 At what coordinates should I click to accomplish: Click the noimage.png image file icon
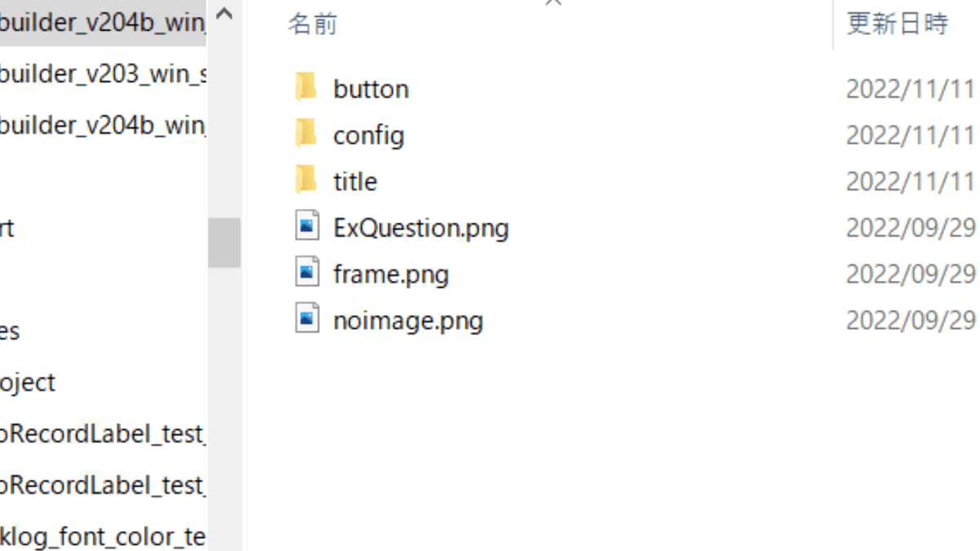pyautogui.click(x=307, y=318)
